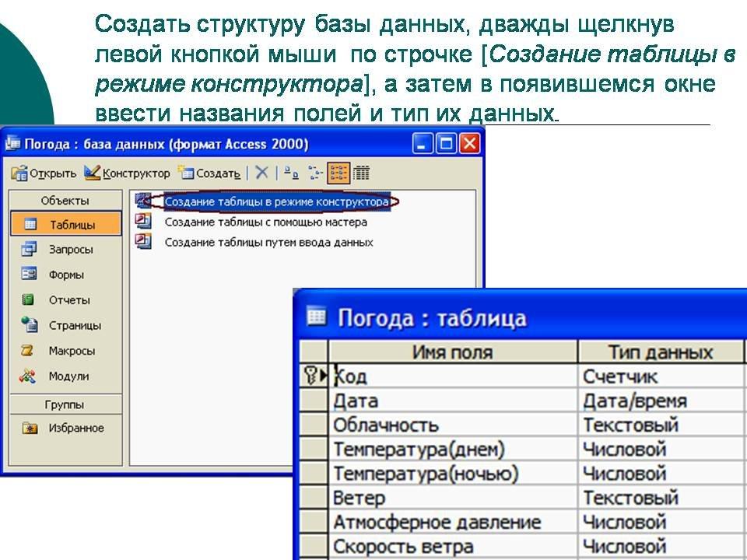The height and width of the screenshot is (560, 747).
Task: Switch to Small Icons view
Action: [x=314, y=173]
